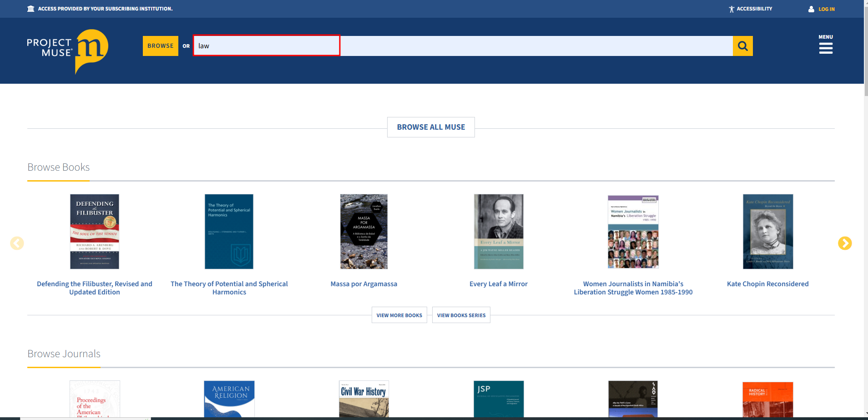Open the Civil War History journal cover
This screenshot has height=420, width=868.
364,399
